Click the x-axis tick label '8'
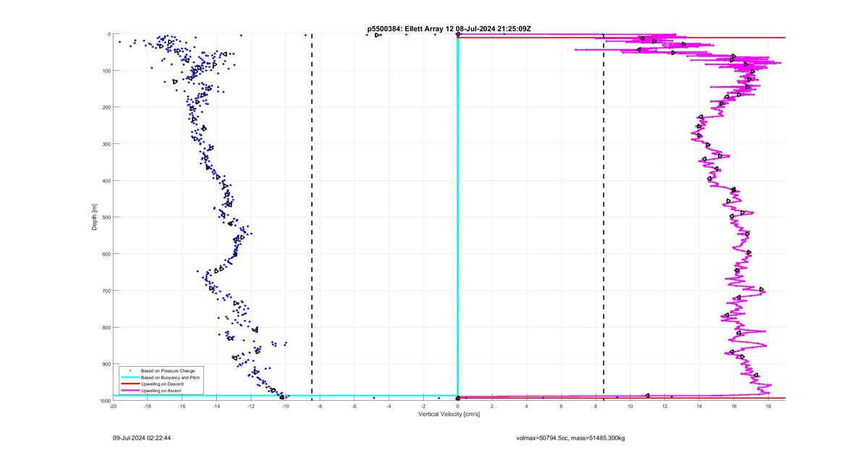The image size is (868, 450). click(x=596, y=406)
